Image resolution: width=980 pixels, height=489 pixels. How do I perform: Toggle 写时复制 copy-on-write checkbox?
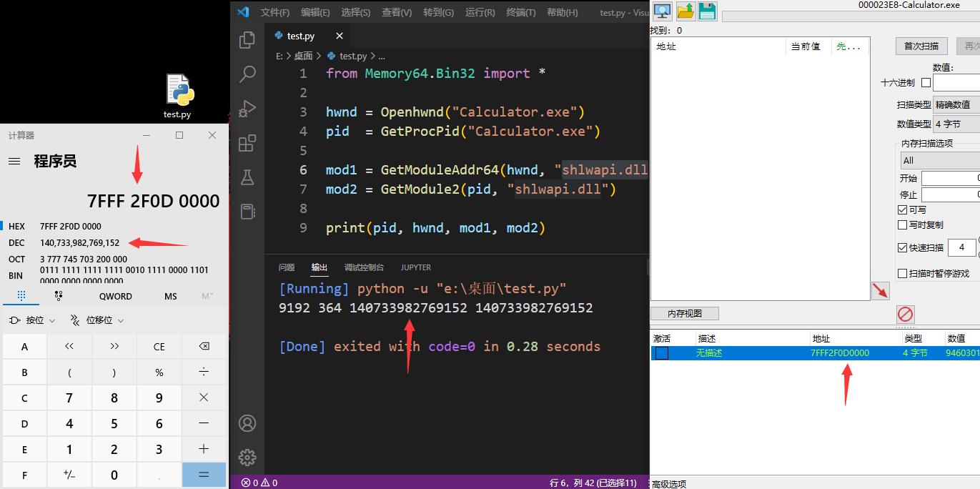[902, 224]
